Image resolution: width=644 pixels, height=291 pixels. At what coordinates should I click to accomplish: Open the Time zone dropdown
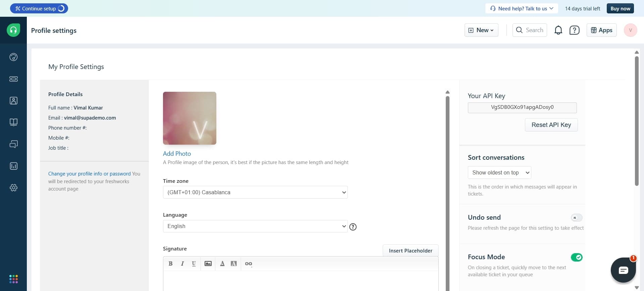[x=255, y=192]
